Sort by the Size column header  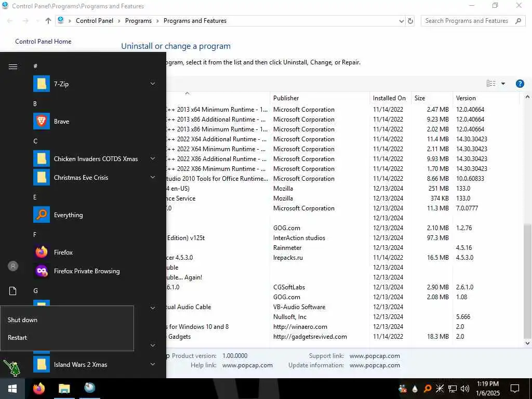coord(432,98)
